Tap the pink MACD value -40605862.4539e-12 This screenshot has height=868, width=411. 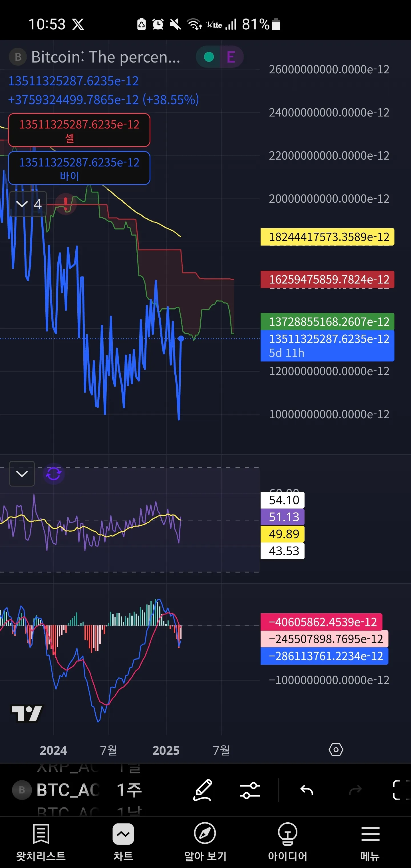pyautogui.click(x=321, y=622)
